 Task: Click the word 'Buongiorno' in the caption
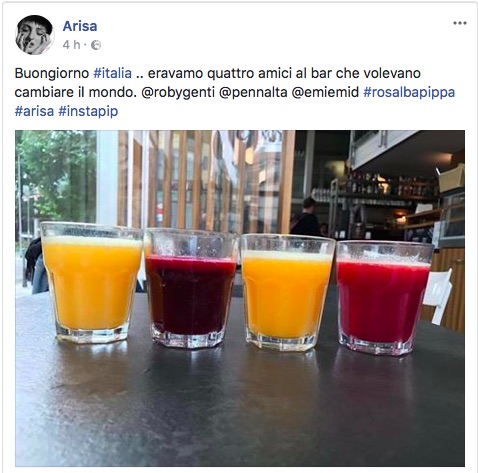52,73
